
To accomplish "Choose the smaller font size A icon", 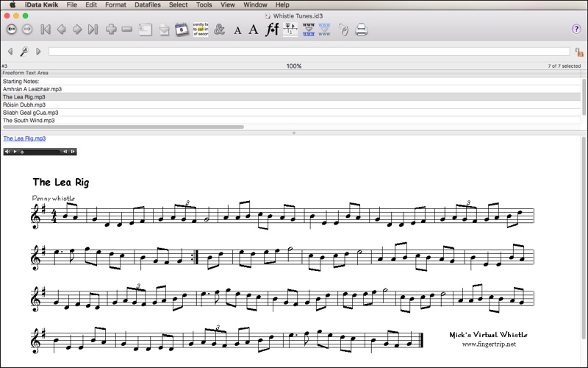I will 237,30.
